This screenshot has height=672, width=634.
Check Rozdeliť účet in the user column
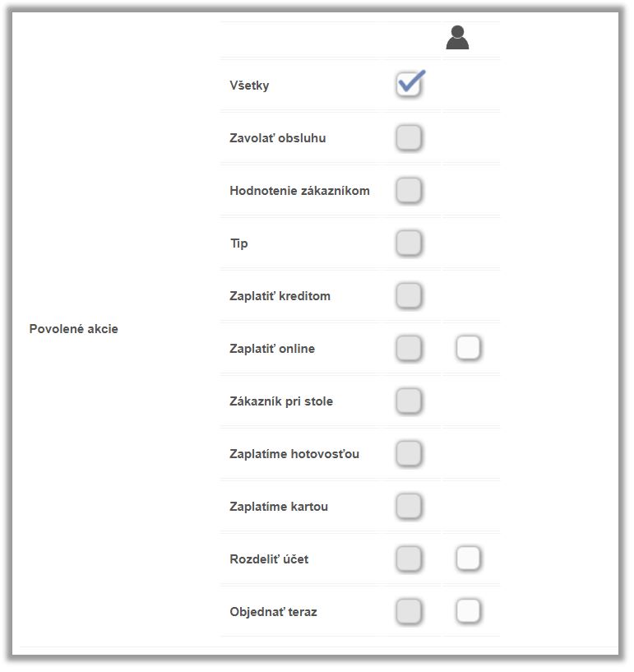pos(468,558)
